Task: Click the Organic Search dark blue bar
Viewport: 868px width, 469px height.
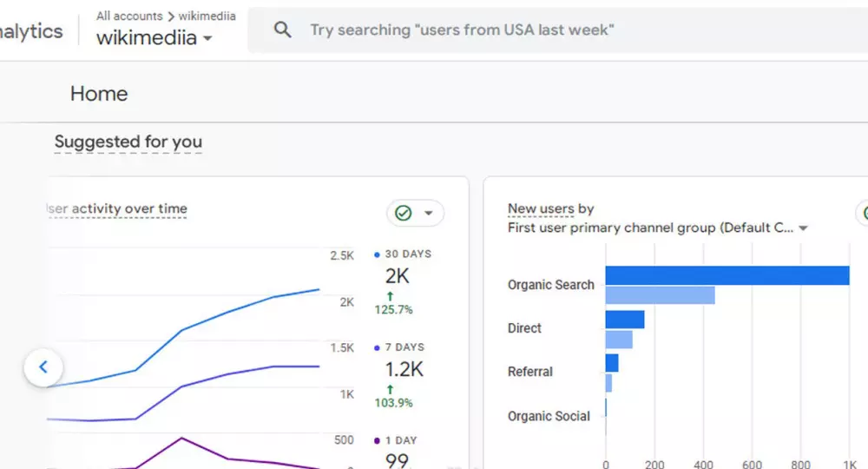Action: coord(727,275)
